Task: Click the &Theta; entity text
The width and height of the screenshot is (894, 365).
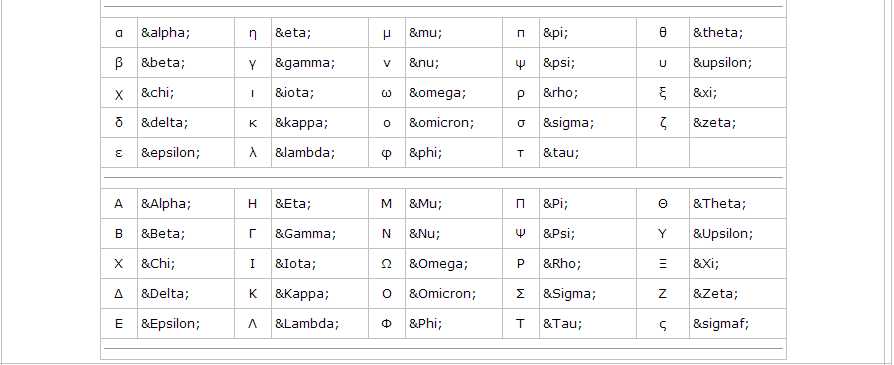Action: click(x=720, y=204)
